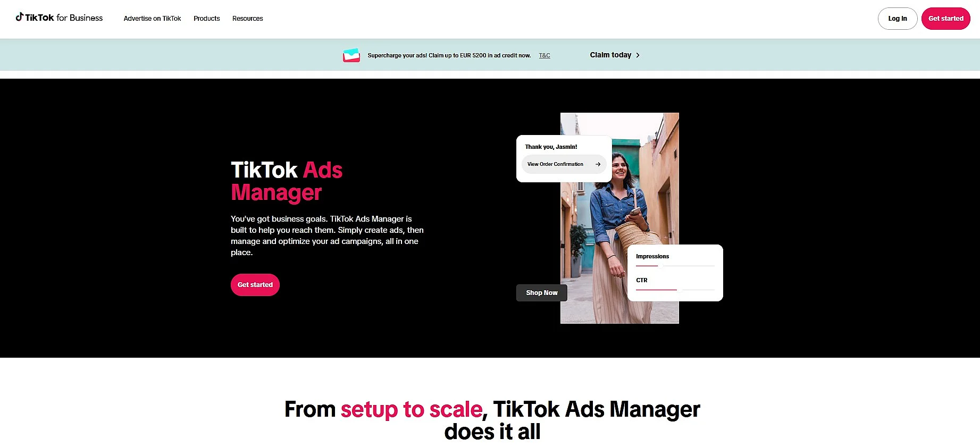The width and height of the screenshot is (980, 447).
Task: Click the View Order Confirmation button
Action: pyautogui.click(x=564, y=164)
